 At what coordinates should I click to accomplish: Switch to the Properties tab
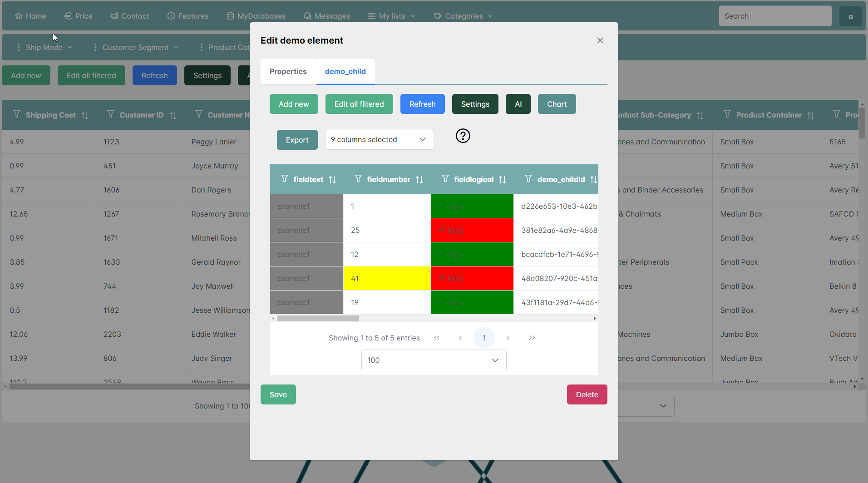click(288, 71)
